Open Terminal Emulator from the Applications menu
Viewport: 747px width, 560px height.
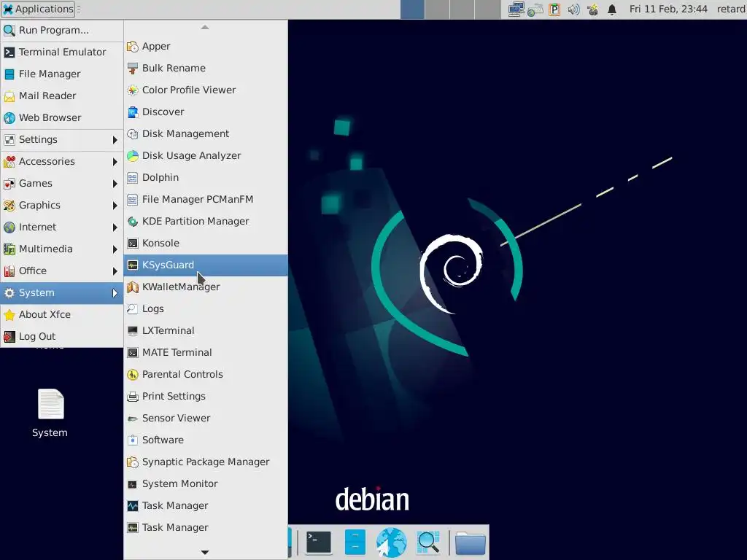[62, 52]
